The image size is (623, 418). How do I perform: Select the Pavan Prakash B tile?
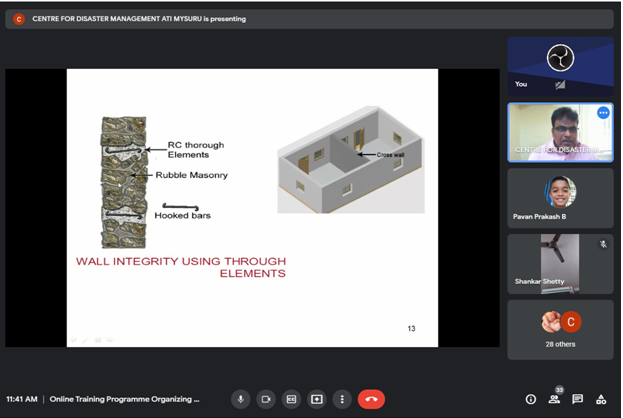560,198
